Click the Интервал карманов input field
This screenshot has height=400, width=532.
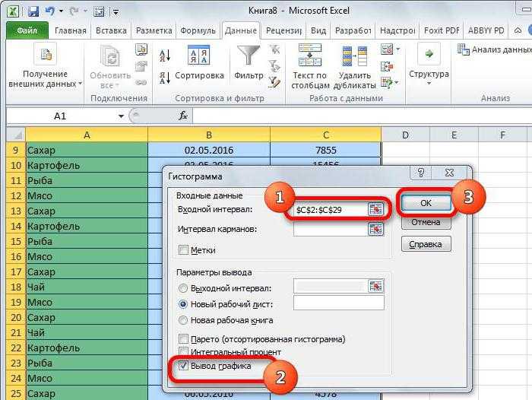tap(331, 230)
